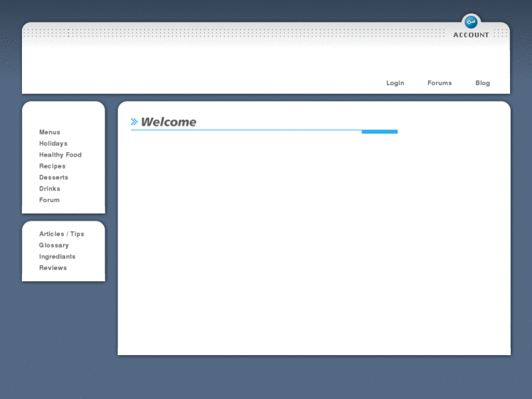Click the blue arrows beside Welcome
The width and height of the screenshot is (532, 399).
134,122
